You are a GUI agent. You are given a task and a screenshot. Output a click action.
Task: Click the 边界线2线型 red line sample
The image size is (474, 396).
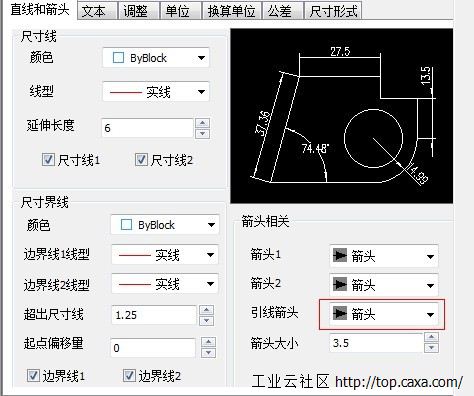134,284
